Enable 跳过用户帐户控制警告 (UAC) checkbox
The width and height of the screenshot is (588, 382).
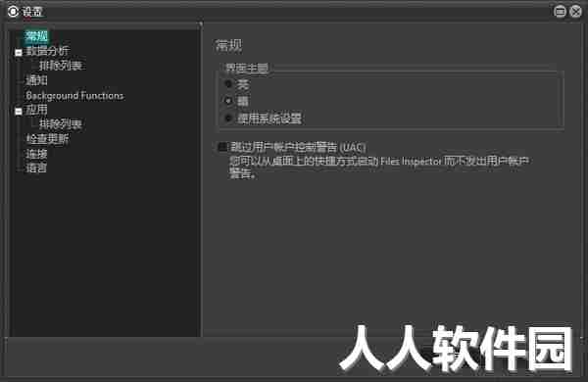tap(222, 147)
